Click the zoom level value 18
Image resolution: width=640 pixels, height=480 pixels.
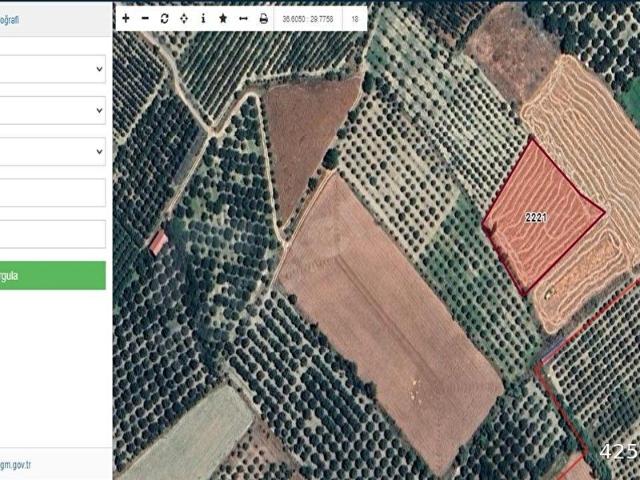click(355, 19)
